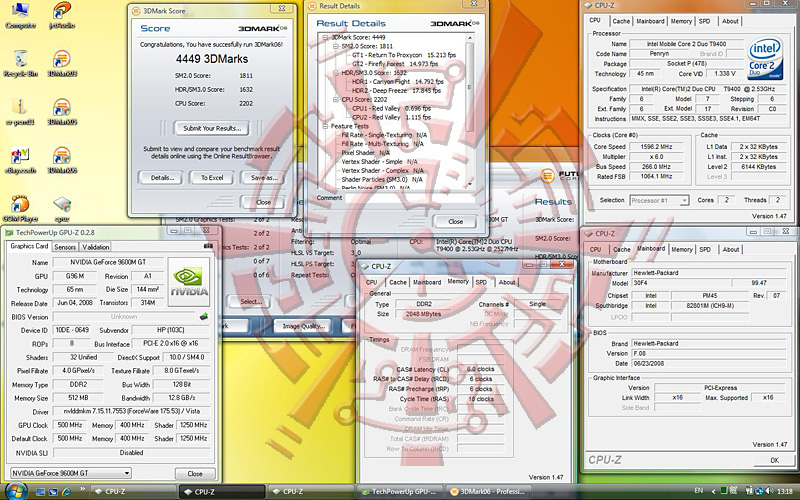
Task: Click the Windows Start orb
Action: pyautogui.click(x=15, y=491)
